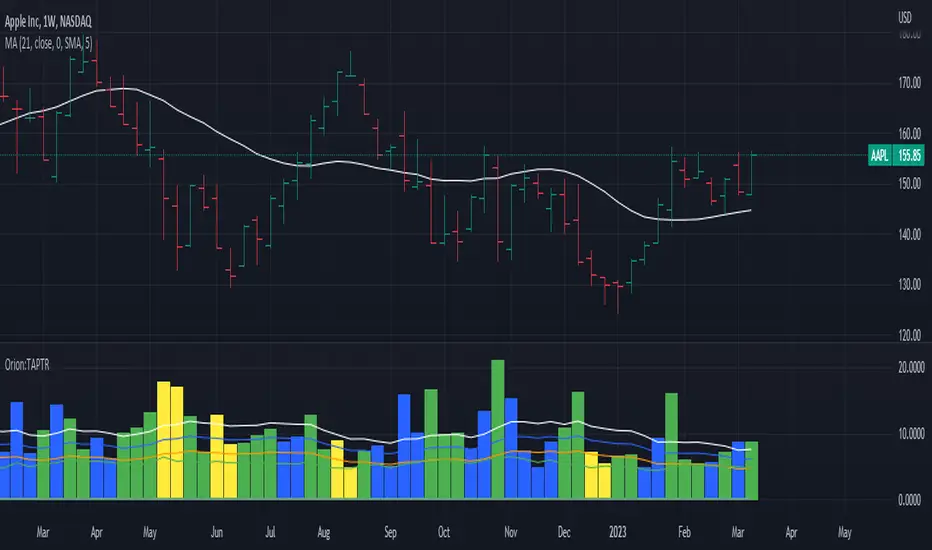The image size is (932, 550).
Task: Click the Oct label on the time axis
Action: click(444, 532)
